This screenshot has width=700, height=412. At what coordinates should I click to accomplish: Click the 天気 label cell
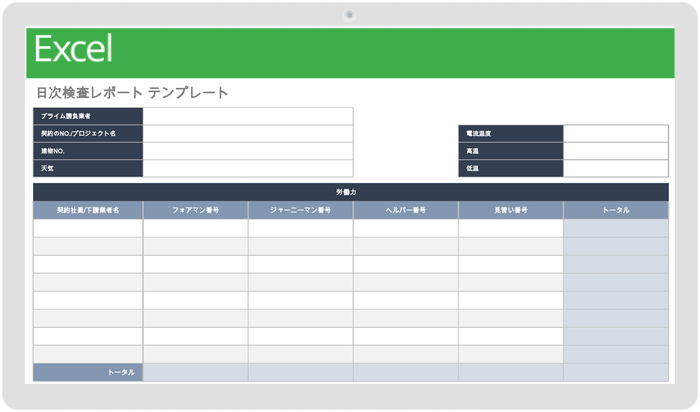pos(88,168)
